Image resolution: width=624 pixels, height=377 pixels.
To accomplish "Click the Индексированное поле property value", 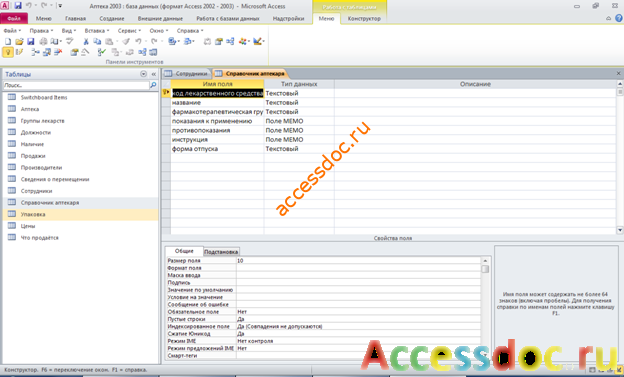I will (359, 326).
